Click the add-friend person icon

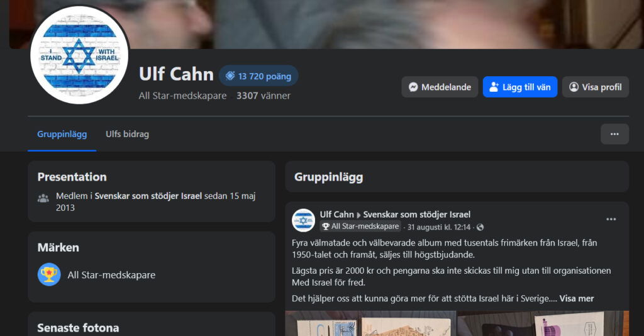[x=494, y=87]
